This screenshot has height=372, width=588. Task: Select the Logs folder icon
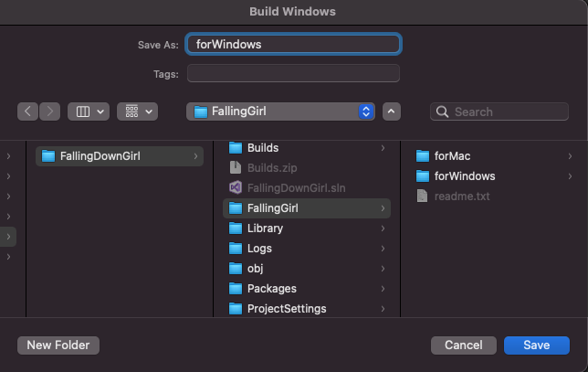(x=236, y=248)
